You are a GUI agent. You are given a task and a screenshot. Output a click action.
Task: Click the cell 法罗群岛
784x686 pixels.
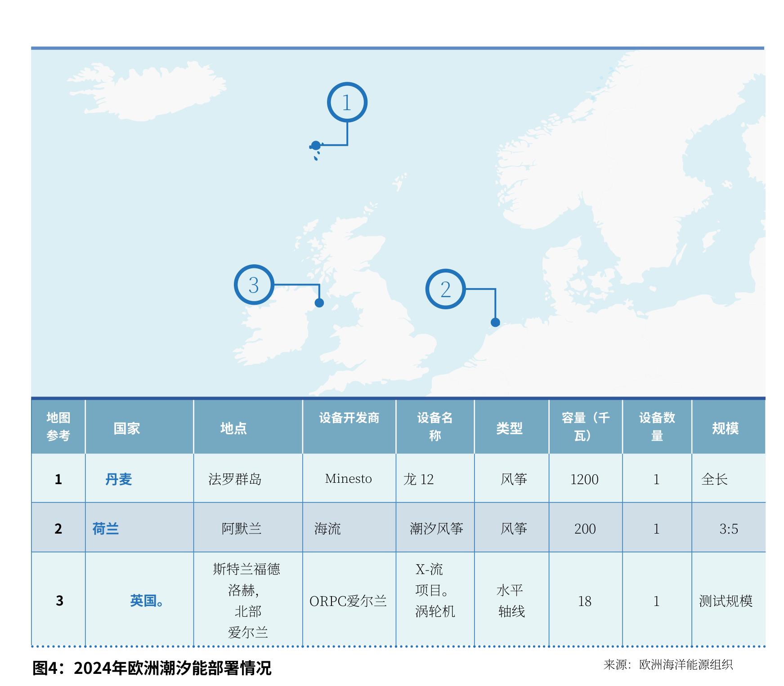point(235,479)
